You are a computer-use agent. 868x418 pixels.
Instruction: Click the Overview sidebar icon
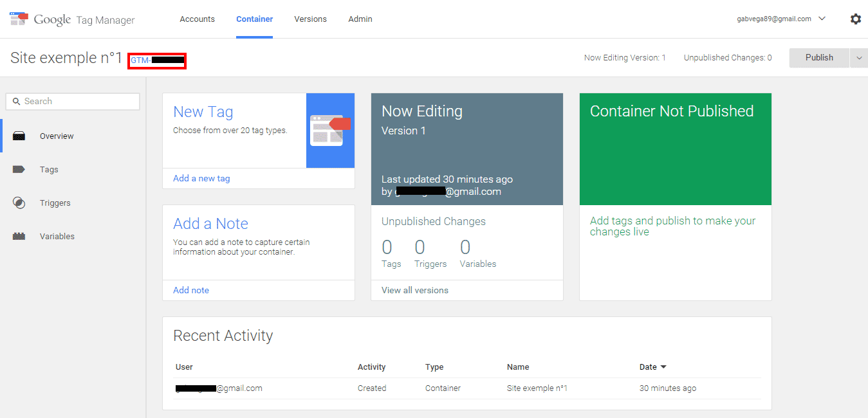(x=19, y=136)
